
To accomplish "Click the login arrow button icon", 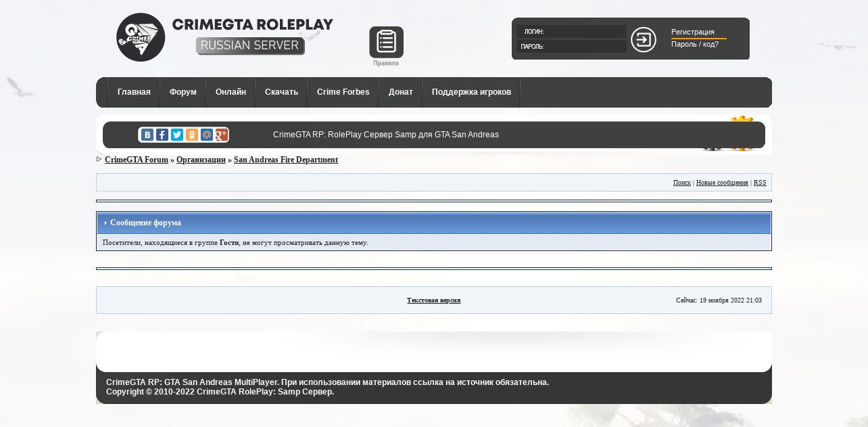I will [644, 39].
